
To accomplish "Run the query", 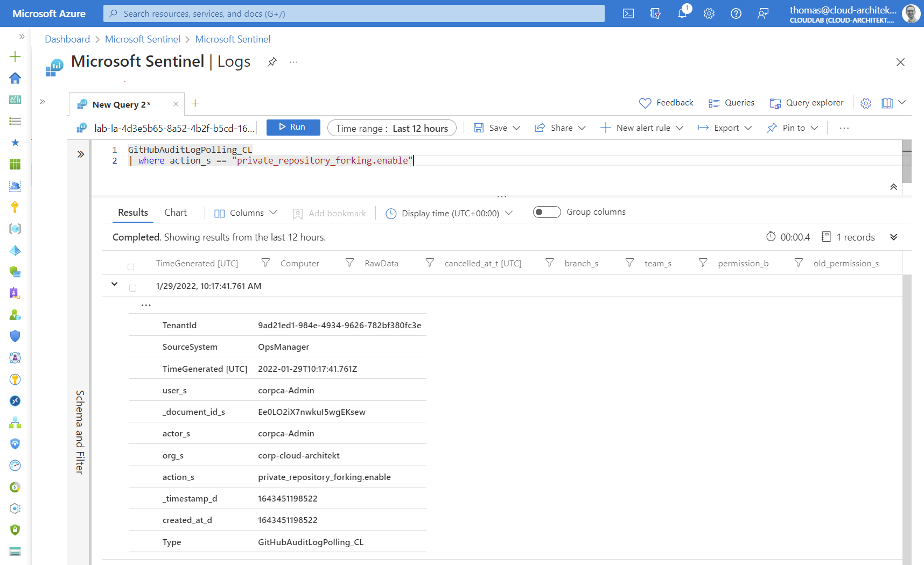I will coord(293,127).
